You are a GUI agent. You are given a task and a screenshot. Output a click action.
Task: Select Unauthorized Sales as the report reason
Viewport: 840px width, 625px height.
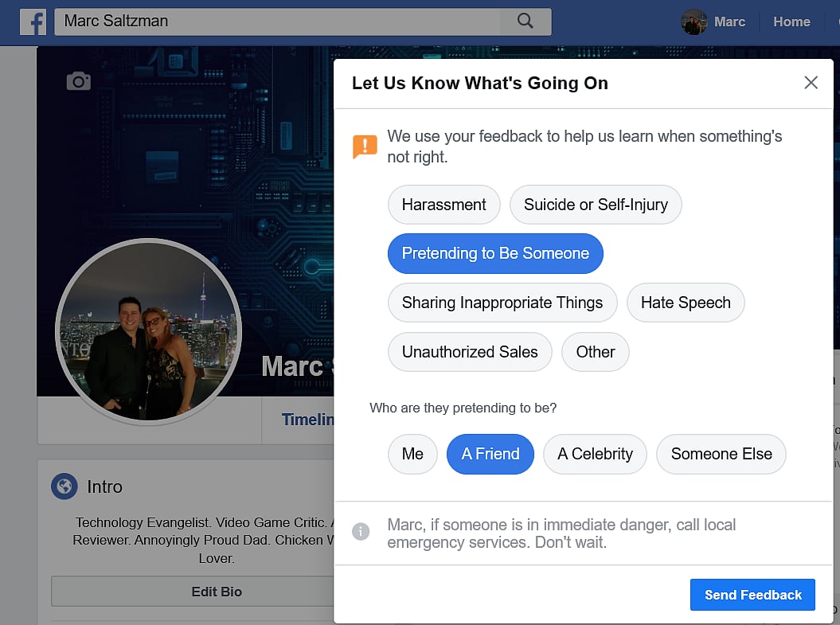(x=470, y=352)
